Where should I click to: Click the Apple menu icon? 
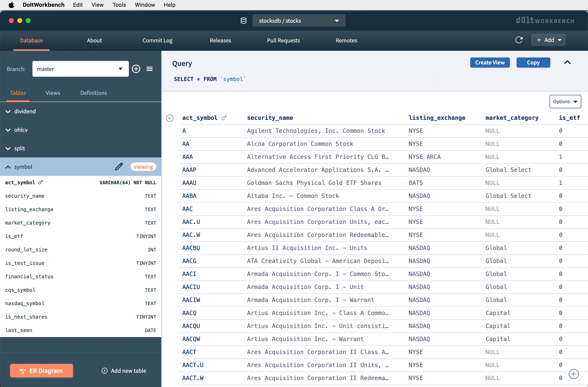(x=11, y=5)
